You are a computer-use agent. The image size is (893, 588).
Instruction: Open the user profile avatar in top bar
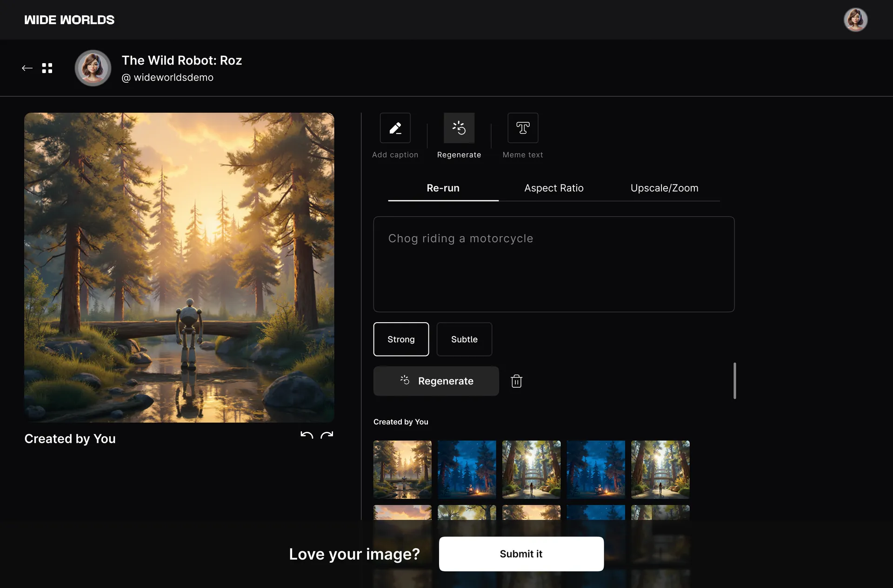point(855,20)
